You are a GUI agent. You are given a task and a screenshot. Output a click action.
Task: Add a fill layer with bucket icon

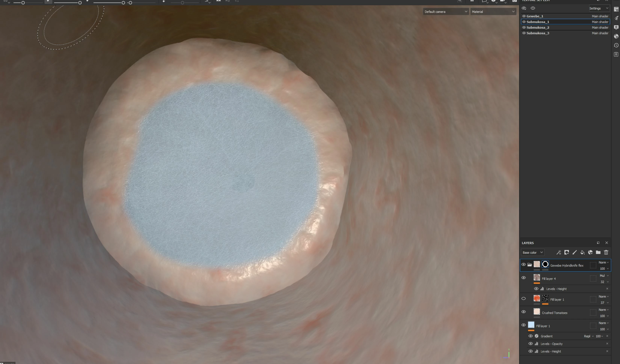pos(582,252)
